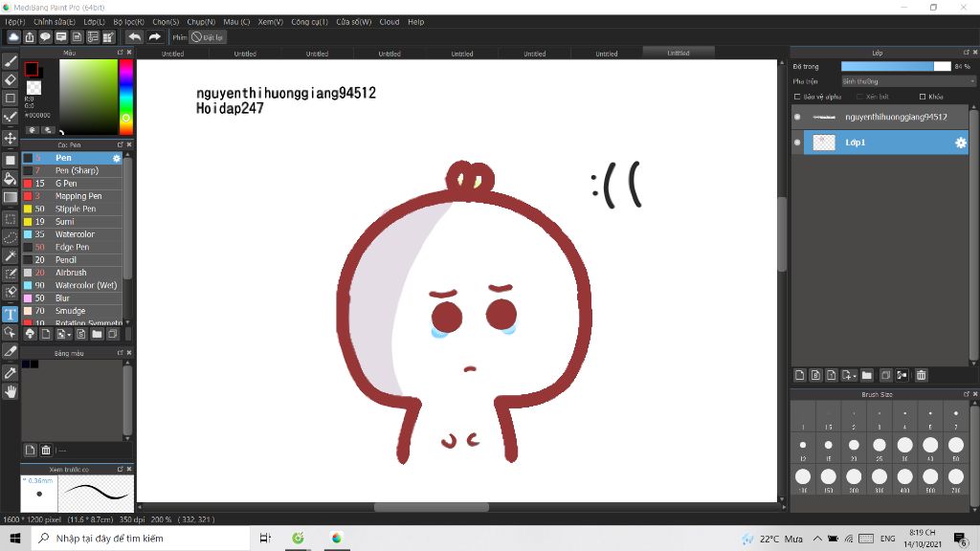Delete the selected layer with trash icon

922,375
